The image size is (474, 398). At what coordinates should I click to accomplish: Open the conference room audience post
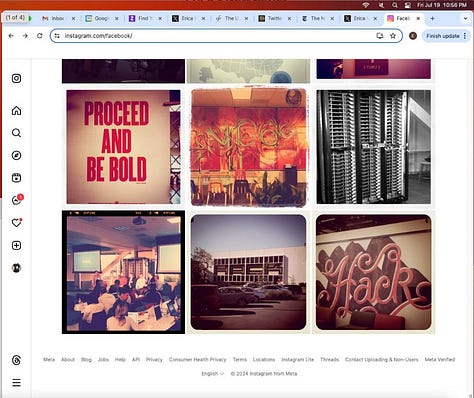tap(123, 272)
